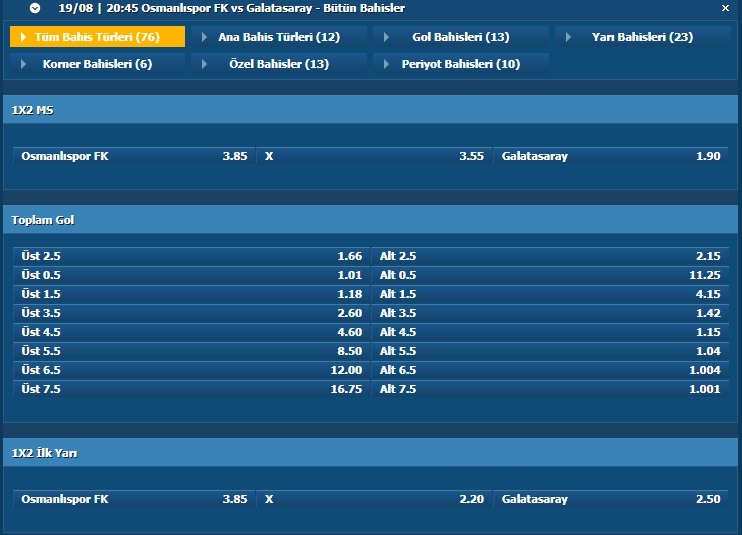Bet on Galatasaray 1.90 in 1X2 MS
742x535 pixels.
[x=611, y=156]
